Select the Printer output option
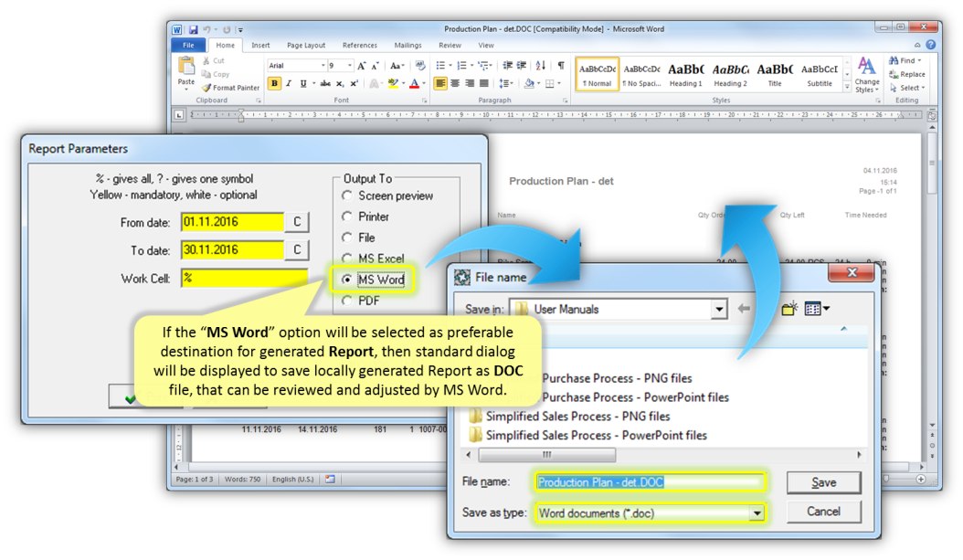The image size is (963, 560). point(347,217)
